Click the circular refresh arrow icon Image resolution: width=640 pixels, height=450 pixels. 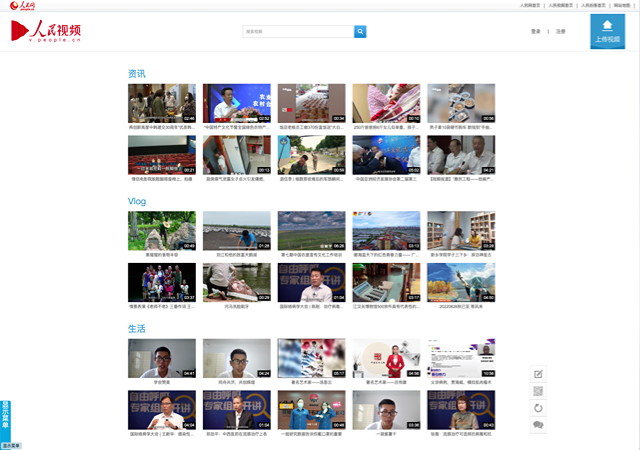pos(538,408)
